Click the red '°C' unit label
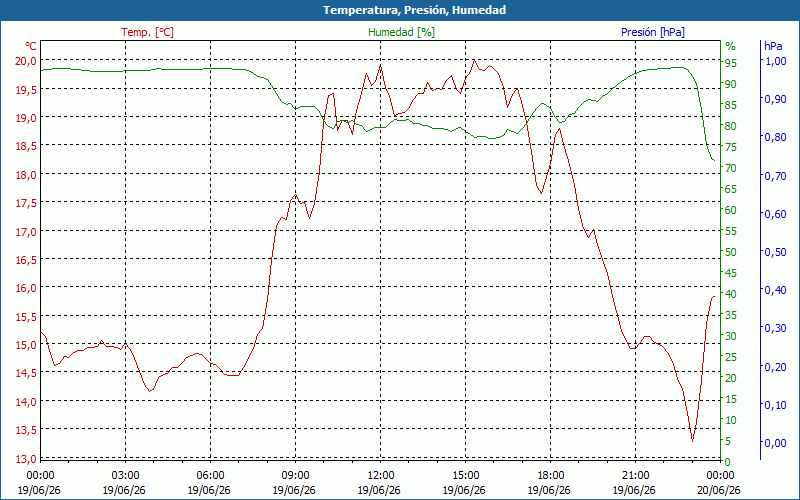This screenshot has width=800, height=500. click(31, 46)
